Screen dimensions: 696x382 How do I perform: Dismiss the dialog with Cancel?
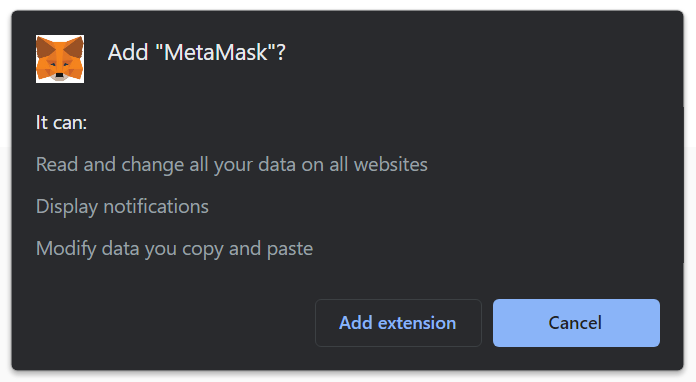576,323
